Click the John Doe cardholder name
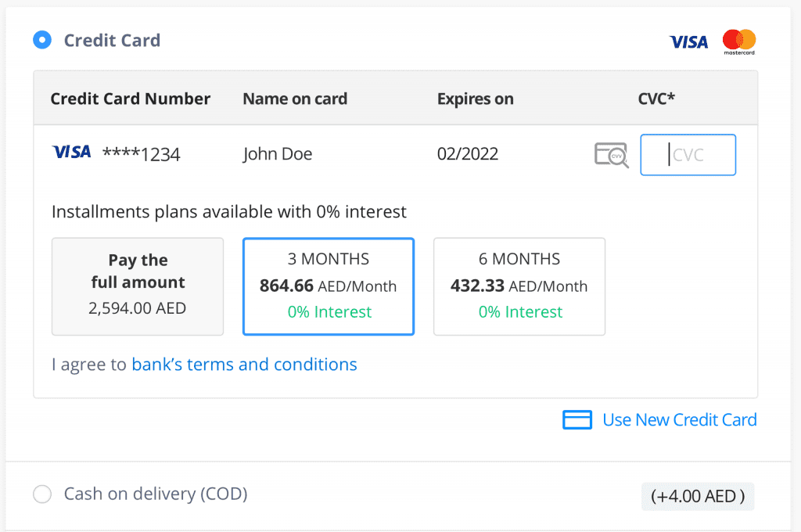The height and width of the screenshot is (532, 801). [278, 154]
